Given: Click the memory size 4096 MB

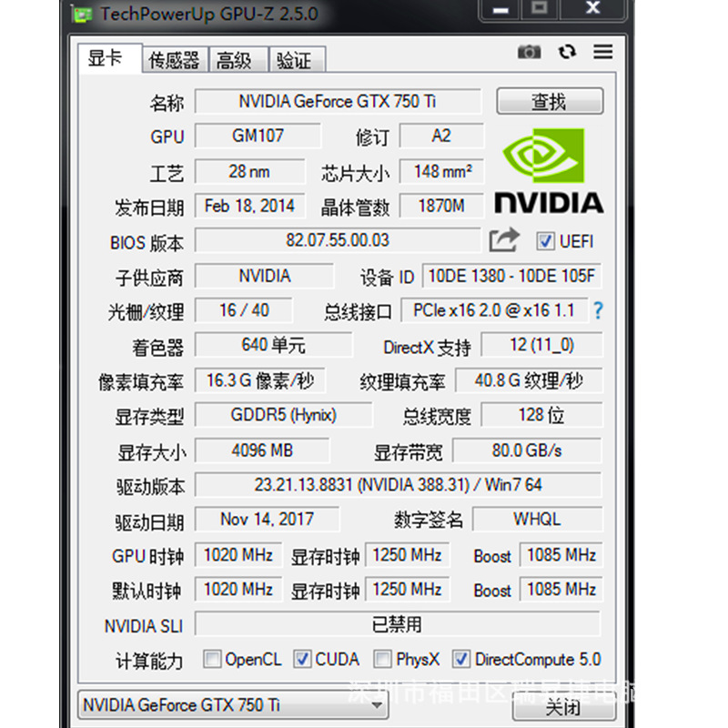Looking at the screenshot, I should point(262,450).
